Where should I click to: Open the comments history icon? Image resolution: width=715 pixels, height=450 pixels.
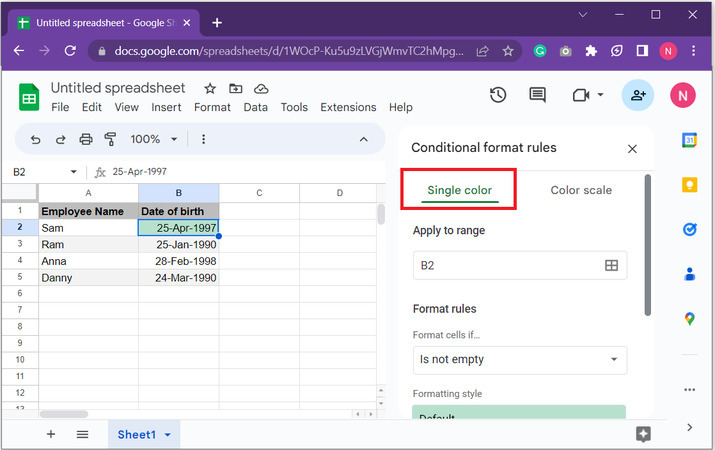(x=538, y=95)
